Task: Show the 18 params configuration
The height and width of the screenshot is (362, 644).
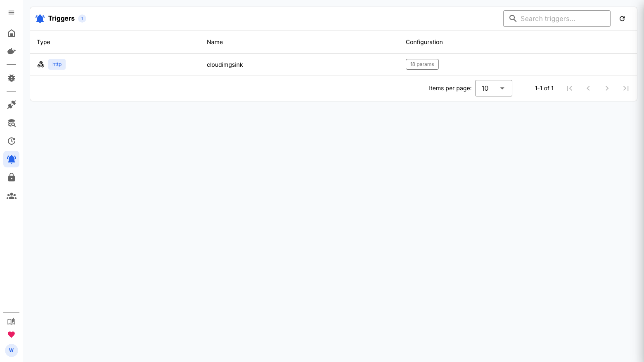Action: tap(422, 64)
